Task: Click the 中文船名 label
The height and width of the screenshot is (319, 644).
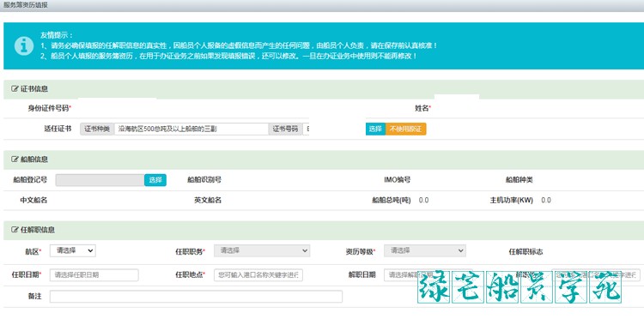Action: 33,201
